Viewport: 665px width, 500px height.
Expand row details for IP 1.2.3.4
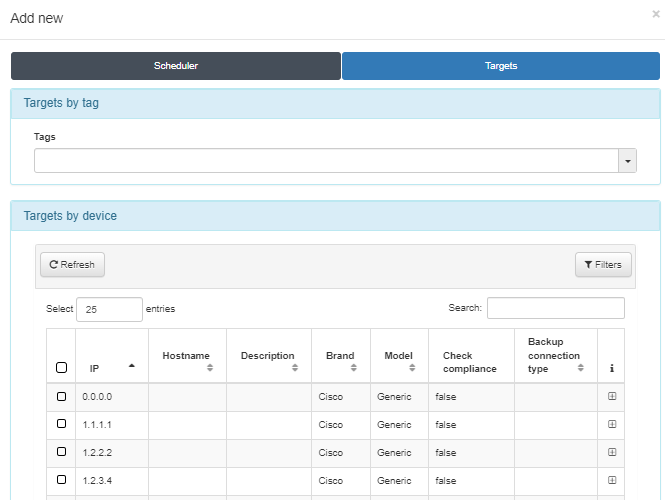[611, 480]
